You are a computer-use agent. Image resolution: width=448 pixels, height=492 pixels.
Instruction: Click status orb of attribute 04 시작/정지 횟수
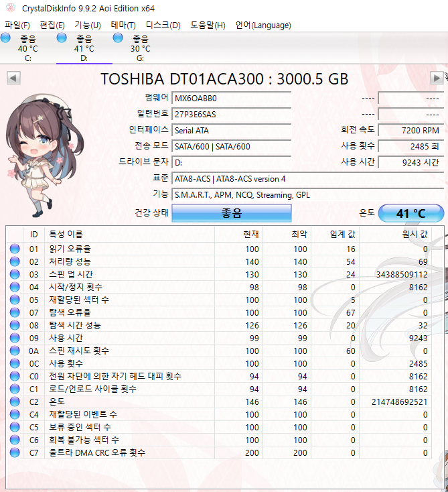[15, 287]
